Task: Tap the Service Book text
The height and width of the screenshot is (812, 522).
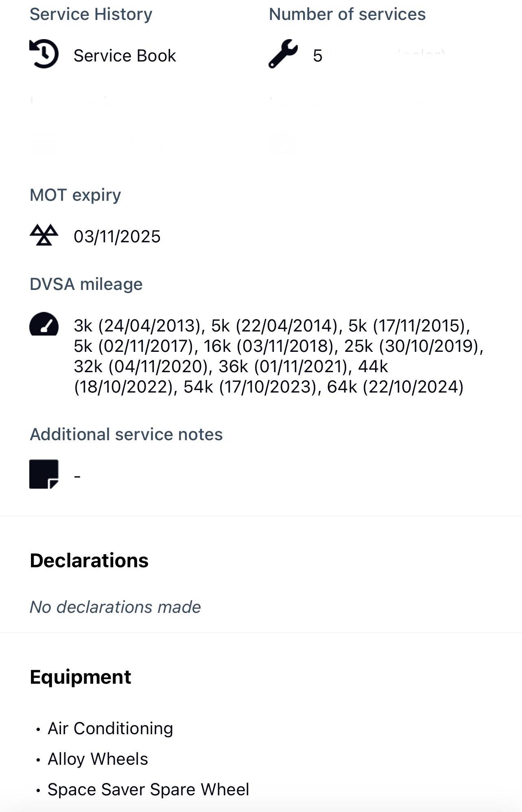Action: click(x=124, y=56)
